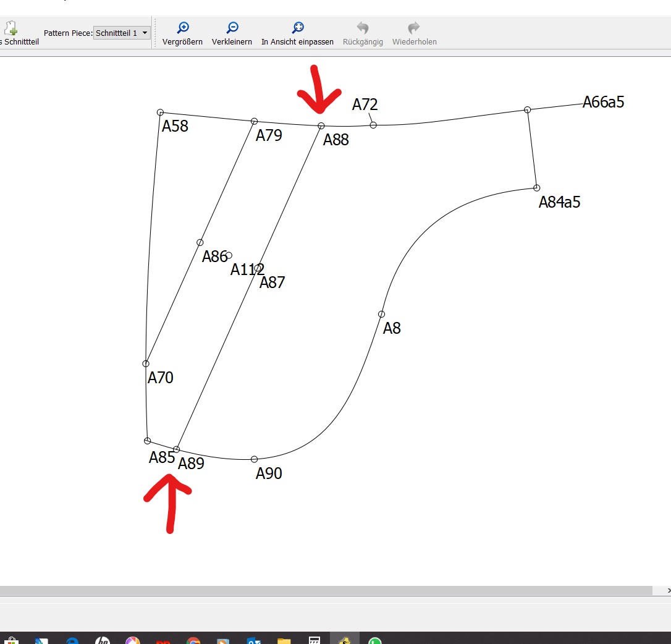Select point A70 on the left edge

click(146, 363)
